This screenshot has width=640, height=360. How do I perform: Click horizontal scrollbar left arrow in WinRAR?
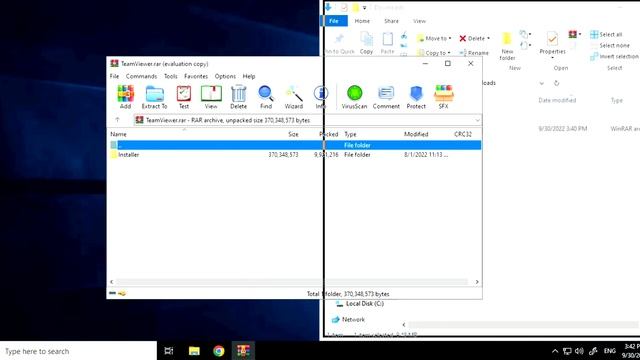112,282
